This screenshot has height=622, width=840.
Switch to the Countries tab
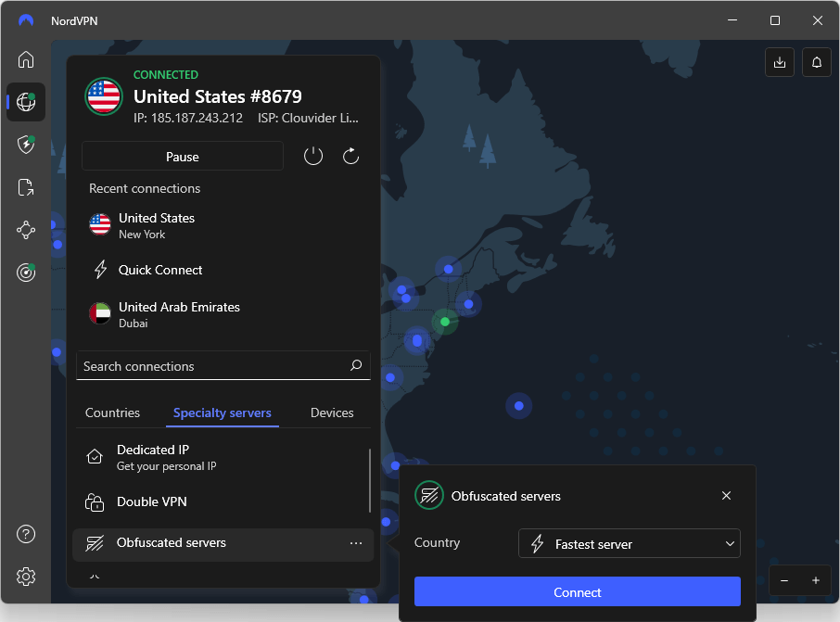(112, 413)
